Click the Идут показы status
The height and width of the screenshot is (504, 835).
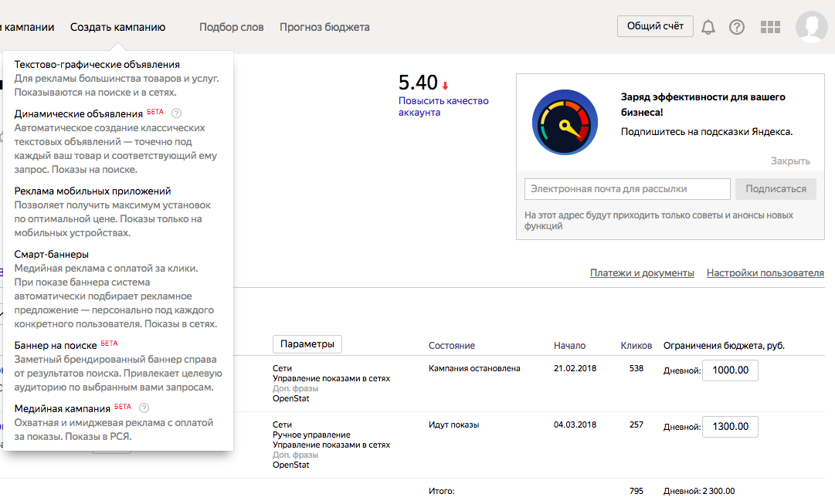(x=453, y=425)
